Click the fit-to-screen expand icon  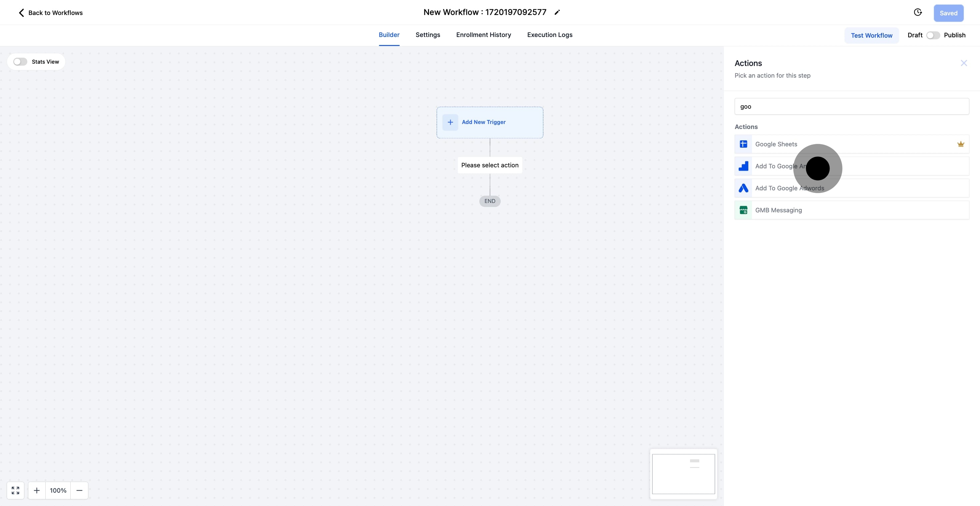(x=16, y=490)
